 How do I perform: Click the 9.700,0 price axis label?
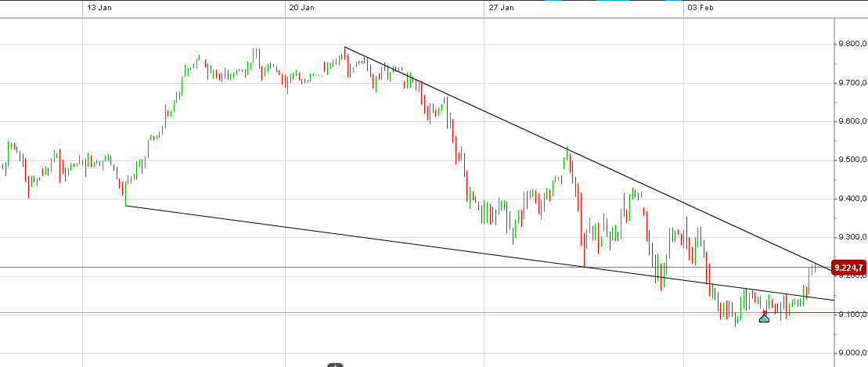848,83
